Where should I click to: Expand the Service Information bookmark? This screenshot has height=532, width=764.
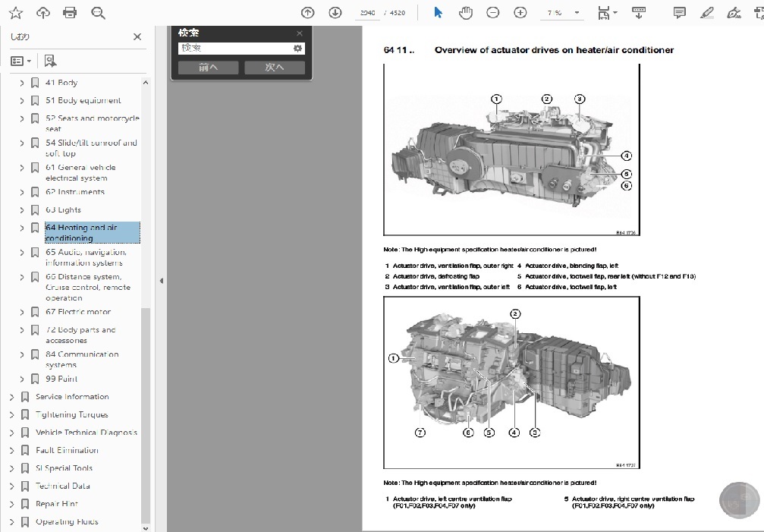11,397
